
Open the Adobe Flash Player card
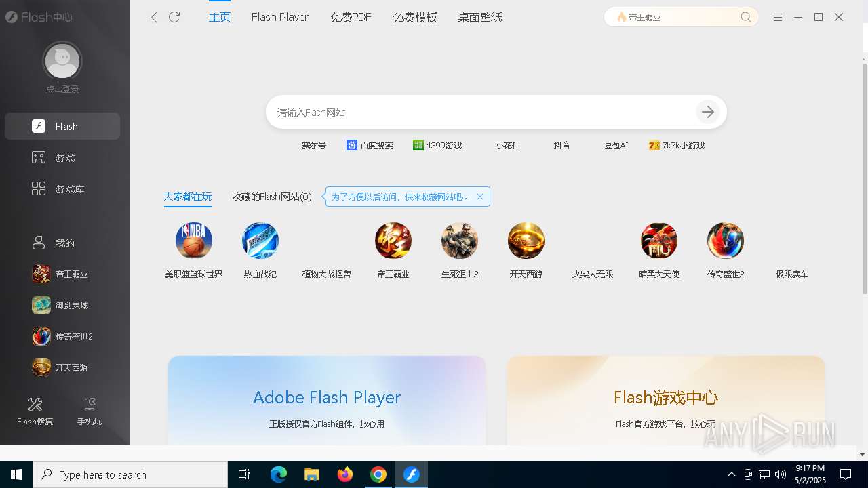click(327, 400)
